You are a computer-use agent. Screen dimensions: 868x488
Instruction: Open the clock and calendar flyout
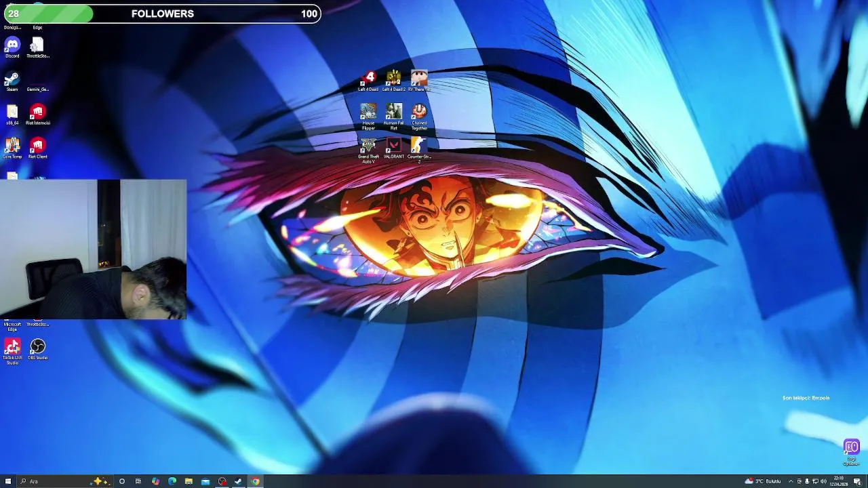[x=839, y=481]
